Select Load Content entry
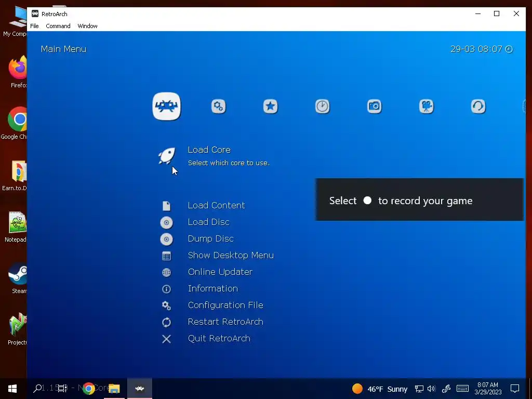 (217, 205)
